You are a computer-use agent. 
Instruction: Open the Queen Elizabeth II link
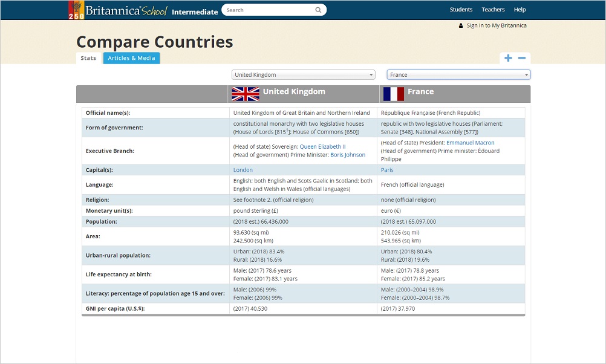click(322, 147)
